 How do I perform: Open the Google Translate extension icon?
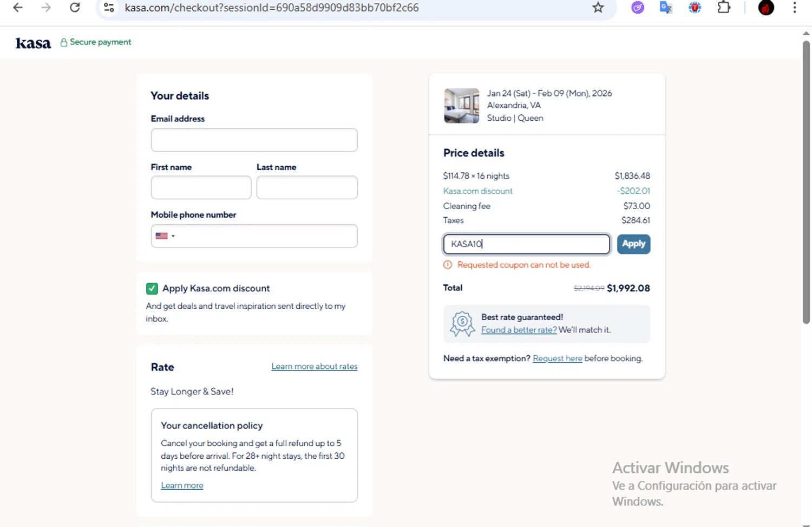pos(666,8)
